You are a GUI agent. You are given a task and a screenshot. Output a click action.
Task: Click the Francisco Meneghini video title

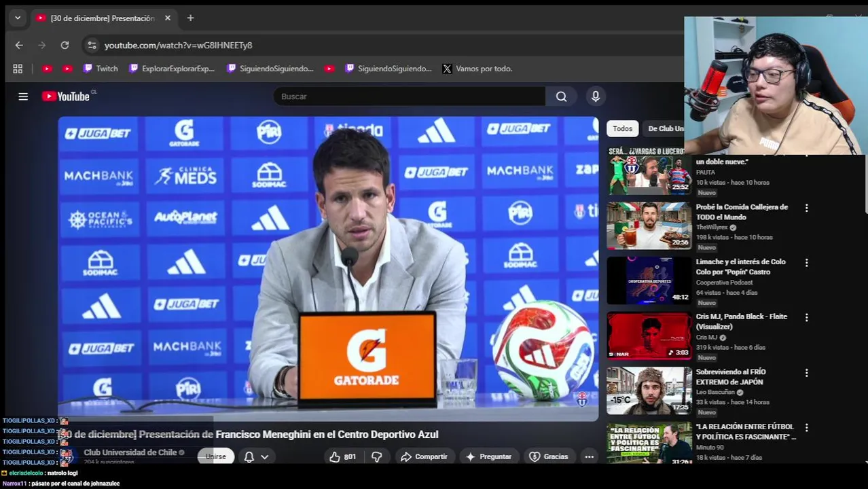click(x=248, y=435)
